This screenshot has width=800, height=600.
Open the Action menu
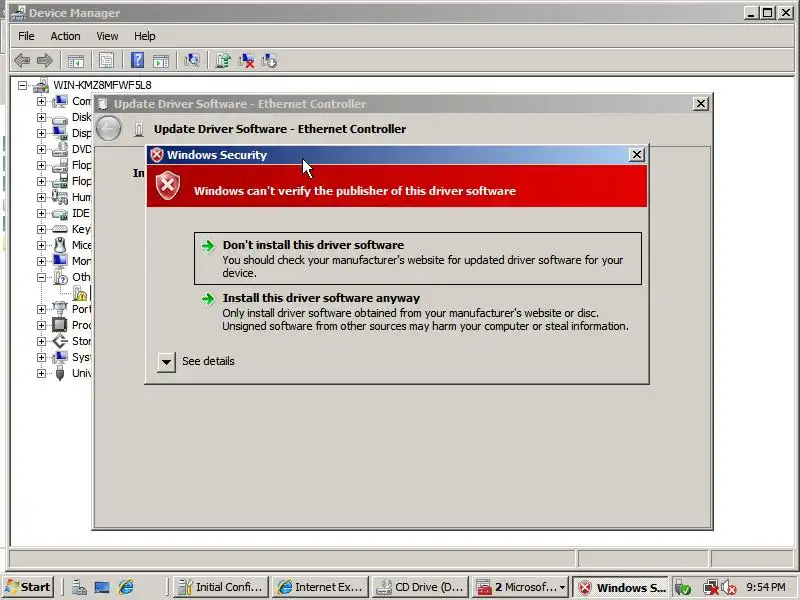coord(65,36)
